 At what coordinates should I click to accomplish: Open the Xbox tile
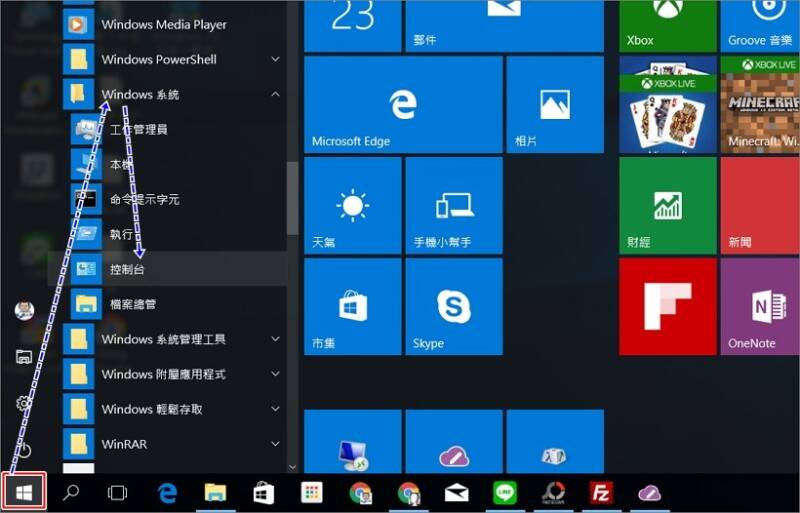(x=668, y=26)
